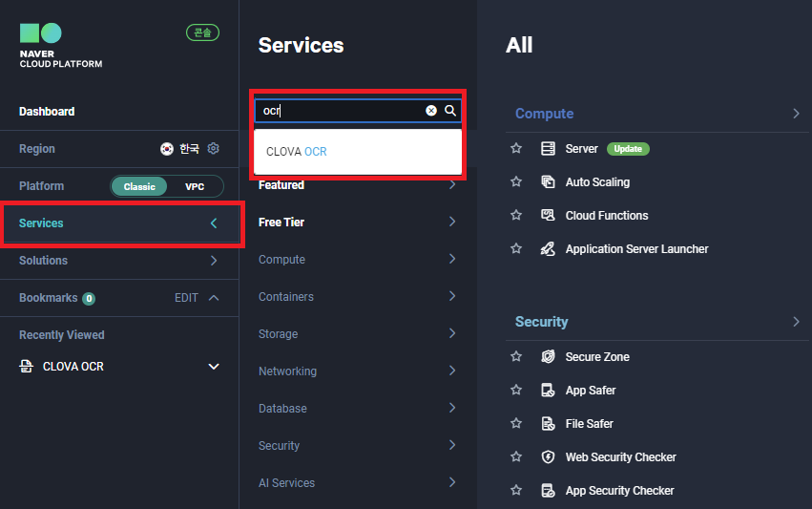
Task: Click the green console badge
Action: [x=202, y=32]
